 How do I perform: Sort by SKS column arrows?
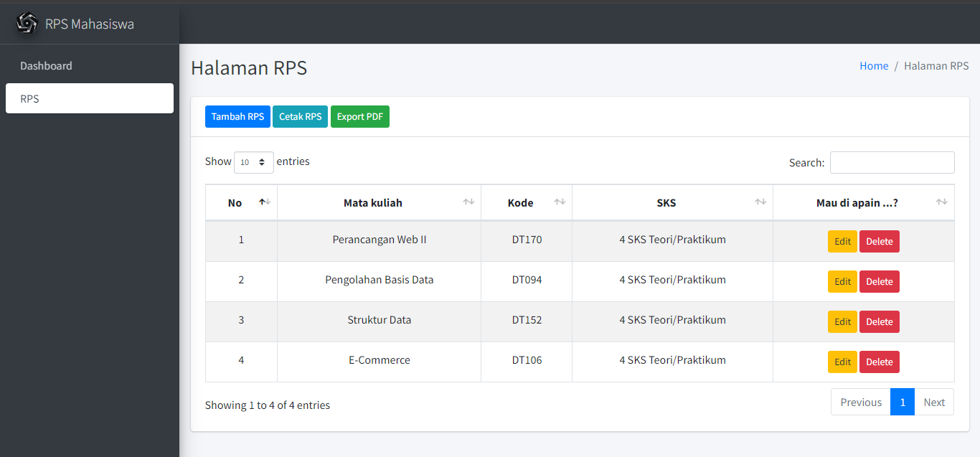point(760,202)
